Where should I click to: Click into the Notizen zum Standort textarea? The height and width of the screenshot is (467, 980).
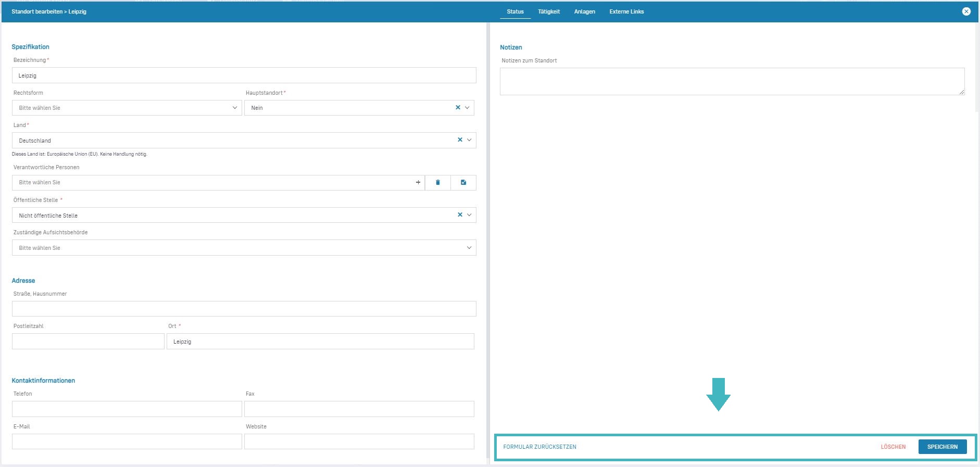pyautogui.click(x=732, y=81)
